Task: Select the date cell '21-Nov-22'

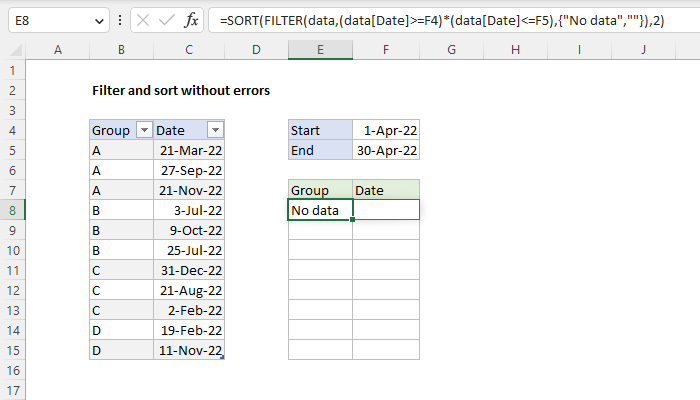Action: pos(189,190)
